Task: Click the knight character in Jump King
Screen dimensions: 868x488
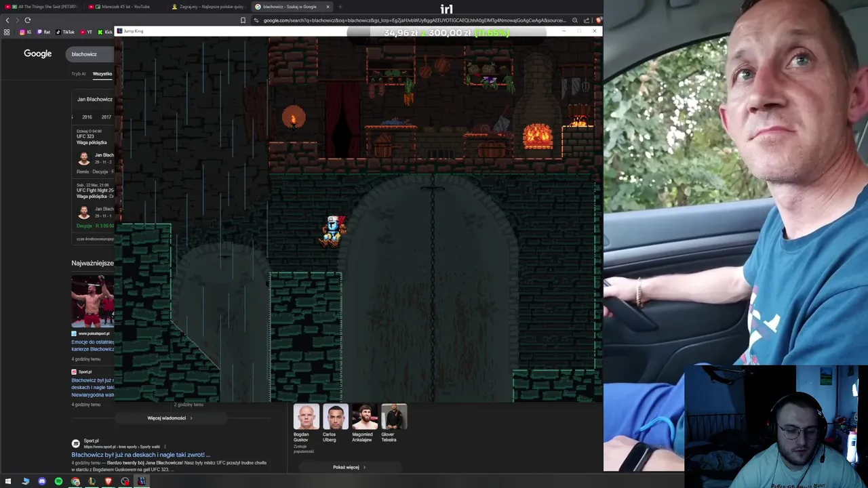Action: pyautogui.click(x=333, y=231)
